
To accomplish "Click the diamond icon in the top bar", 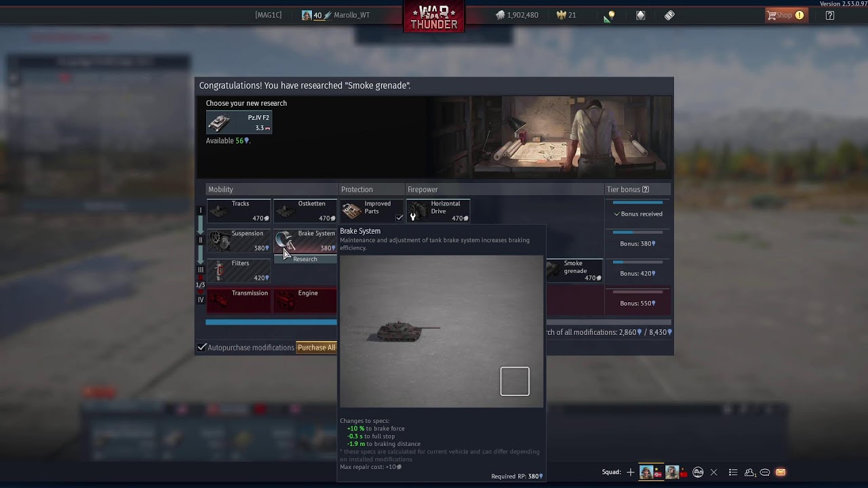I will (641, 15).
